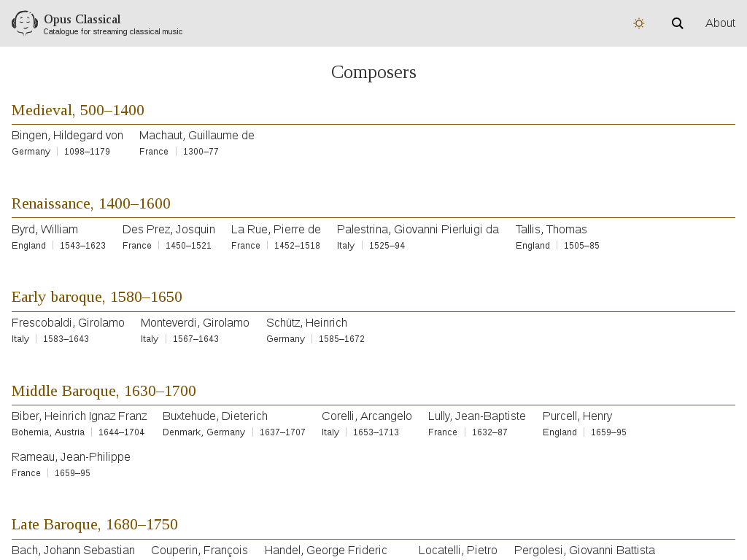
Task: Open the Early baroque, 1580–1650 heading
Action: coord(97,297)
